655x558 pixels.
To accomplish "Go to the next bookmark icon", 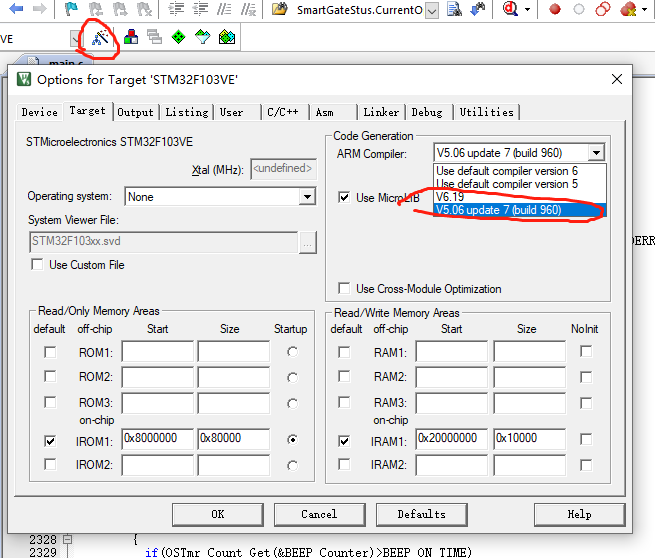I will click(120, 9).
